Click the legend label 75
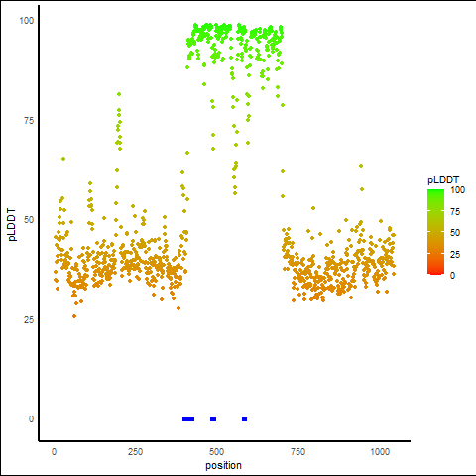Image resolution: width=476 pixels, height=476 pixels. pyautogui.click(x=455, y=212)
